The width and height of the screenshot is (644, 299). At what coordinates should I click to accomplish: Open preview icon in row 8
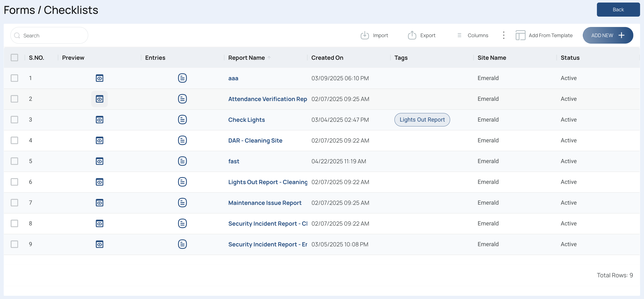click(x=99, y=223)
